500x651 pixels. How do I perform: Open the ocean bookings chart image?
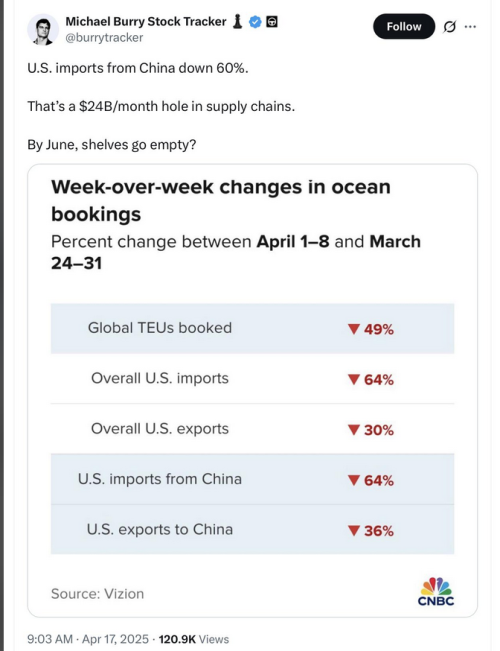[252, 390]
